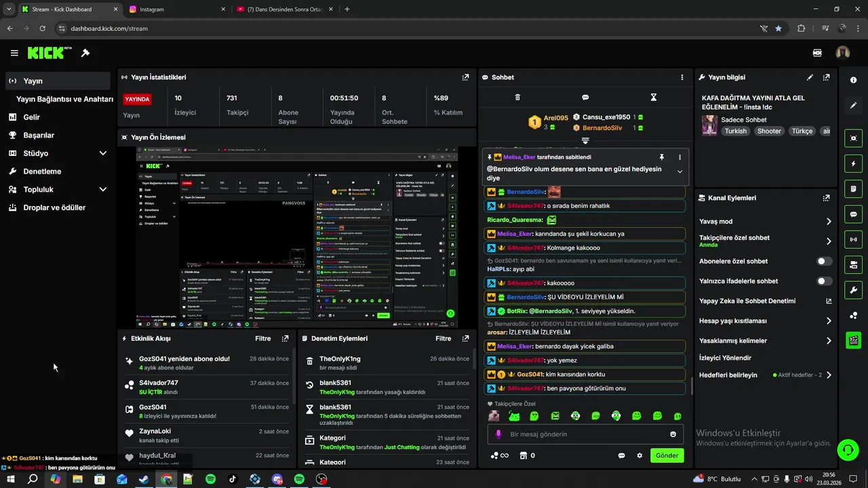The image size is (868, 488).
Task: Click the speech bubble icon in chat toolbar
Action: point(585,98)
